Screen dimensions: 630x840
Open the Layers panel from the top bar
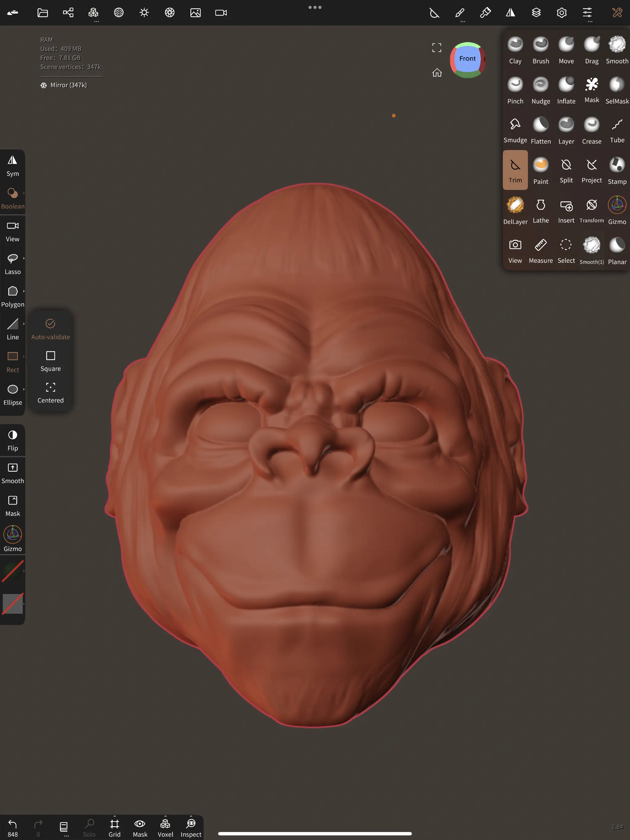click(x=536, y=12)
